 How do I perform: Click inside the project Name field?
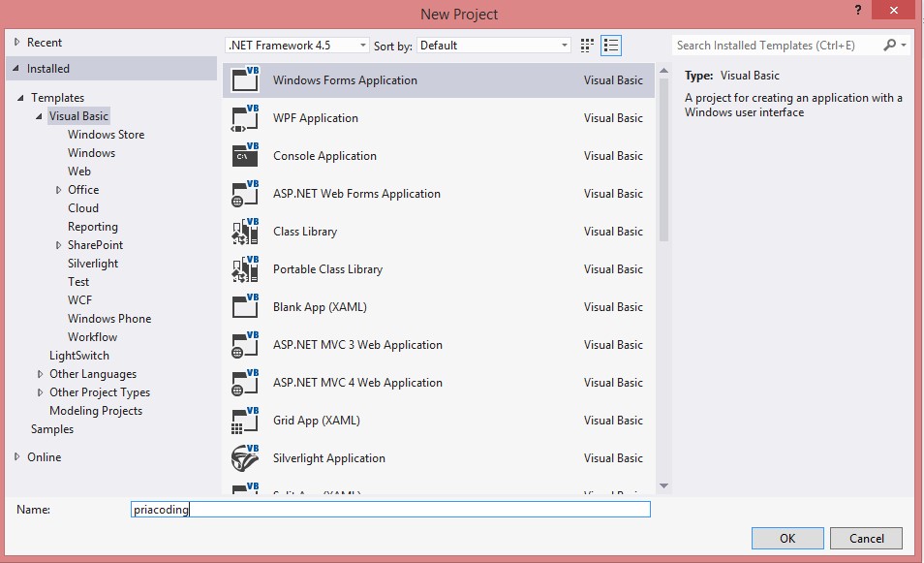(387, 509)
